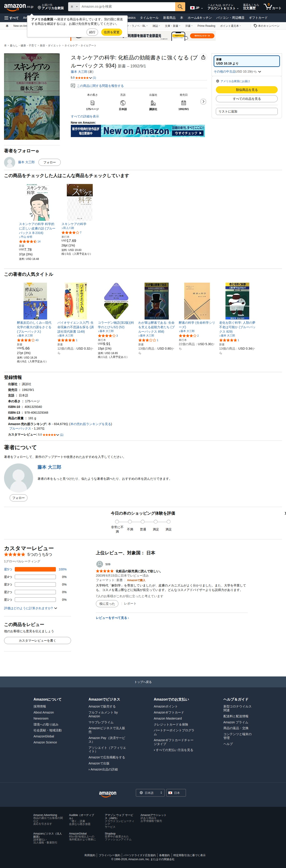286x868 pixels.
Task: Select the 非常に不満 rating radio button
Action: pyautogui.click(x=117, y=522)
